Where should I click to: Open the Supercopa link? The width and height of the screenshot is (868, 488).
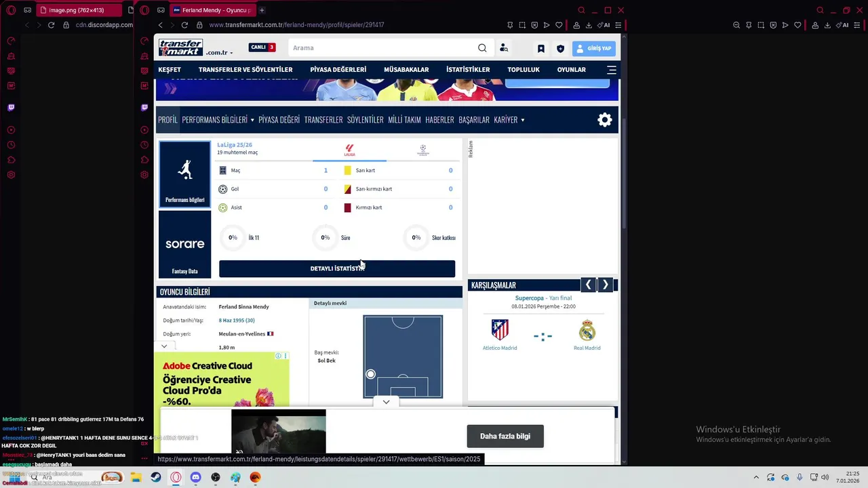click(530, 298)
